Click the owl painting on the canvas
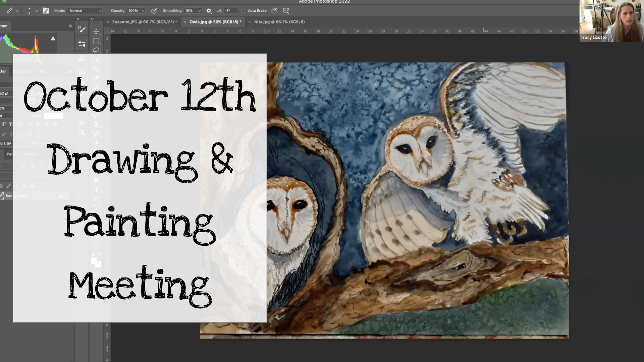This screenshot has height=362, width=644. click(x=384, y=200)
